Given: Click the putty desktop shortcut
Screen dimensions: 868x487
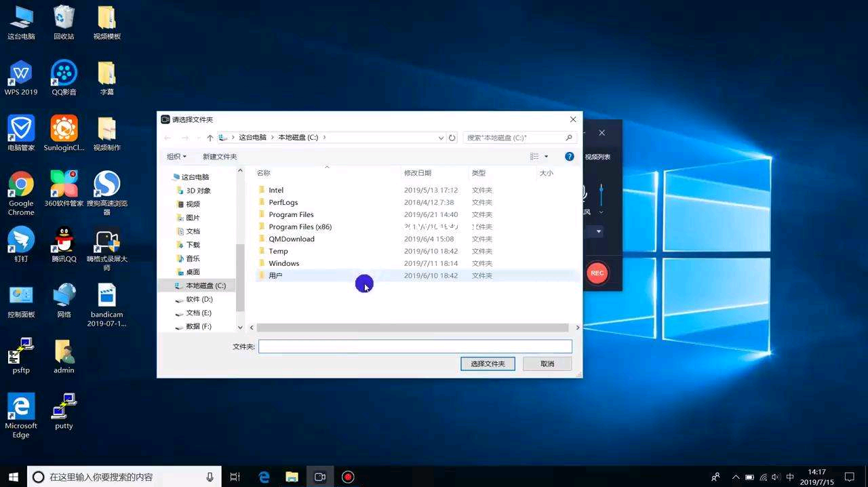Looking at the screenshot, I should [64, 411].
